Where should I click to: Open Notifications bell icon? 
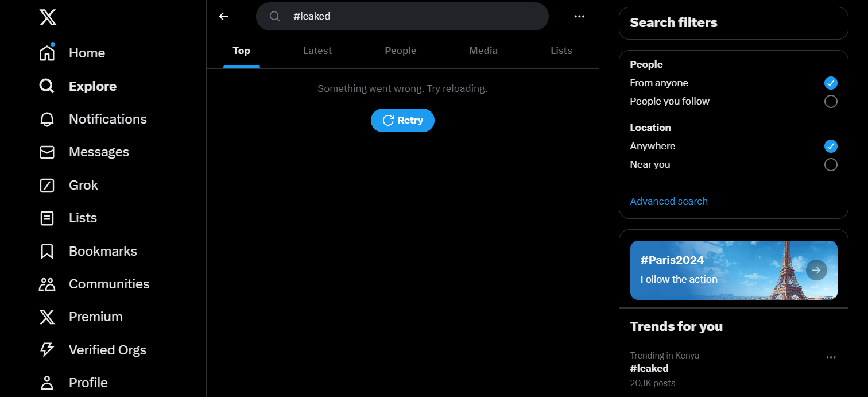(47, 119)
